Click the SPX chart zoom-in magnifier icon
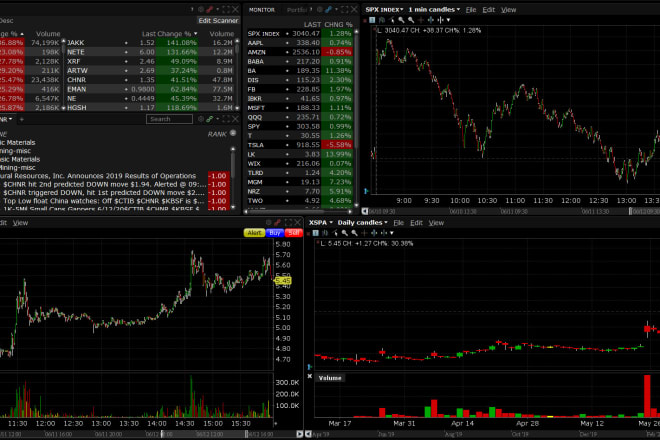660x440 pixels. (401, 20)
